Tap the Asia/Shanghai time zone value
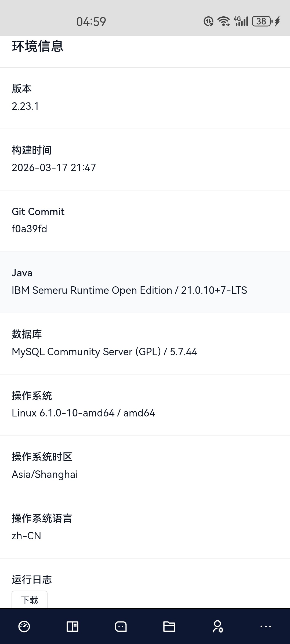290x644 pixels. [x=45, y=474]
